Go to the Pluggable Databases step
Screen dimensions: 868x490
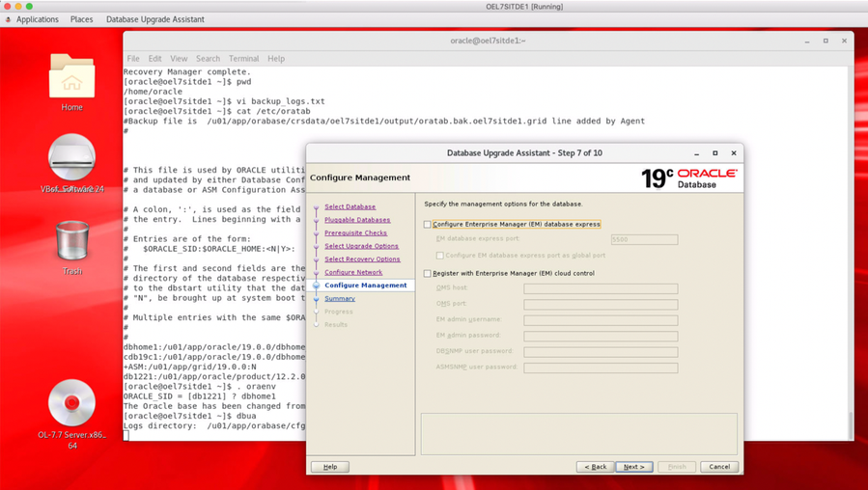pyautogui.click(x=357, y=220)
